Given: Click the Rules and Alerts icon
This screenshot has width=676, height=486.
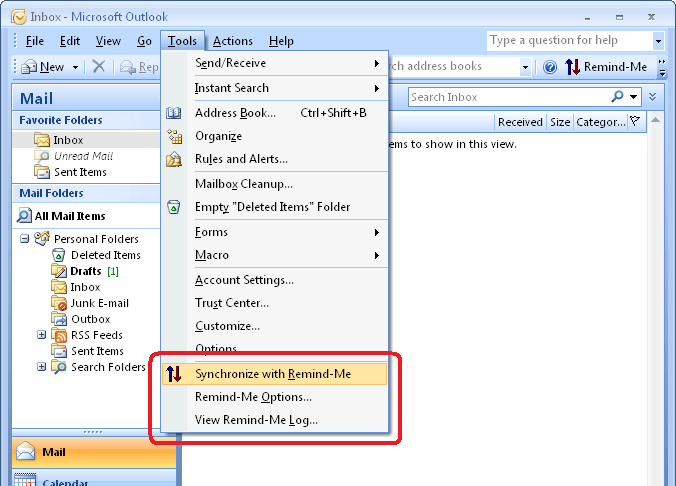Looking at the screenshot, I should pyautogui.click(x=174, y=159).
